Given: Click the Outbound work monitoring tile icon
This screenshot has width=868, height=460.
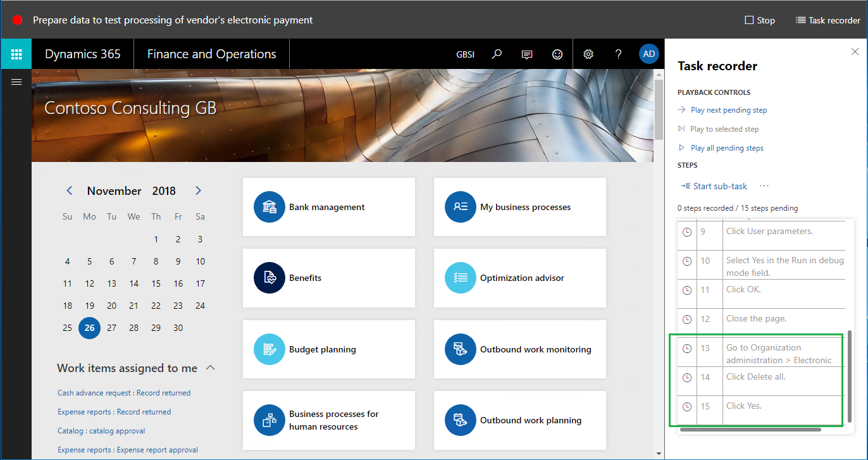Looking at the screenshot, I should point(461,349).
